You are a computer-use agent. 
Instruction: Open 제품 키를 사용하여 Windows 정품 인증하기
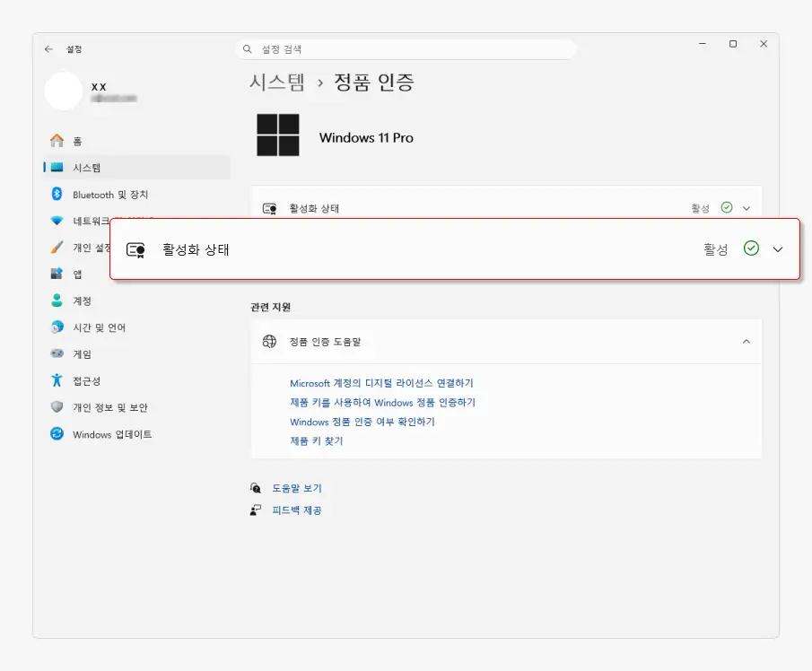tap(383, 402)
